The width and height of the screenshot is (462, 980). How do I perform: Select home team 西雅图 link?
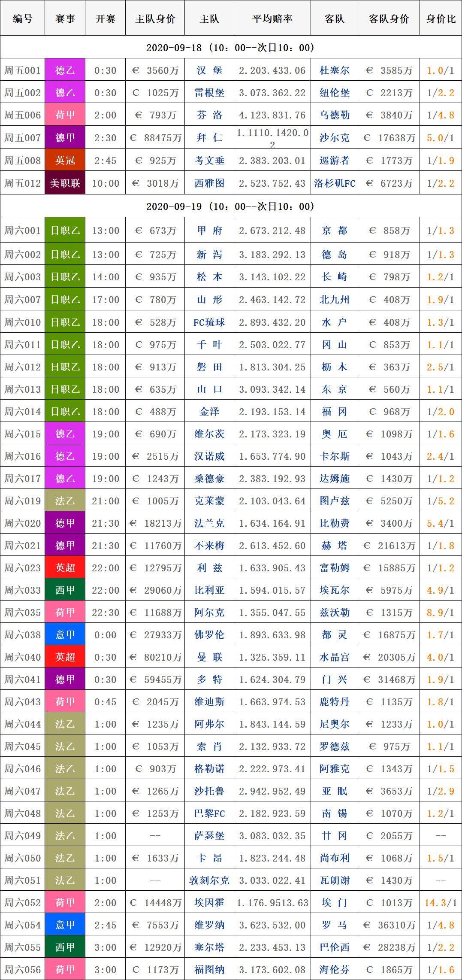[x=209, y=183]
